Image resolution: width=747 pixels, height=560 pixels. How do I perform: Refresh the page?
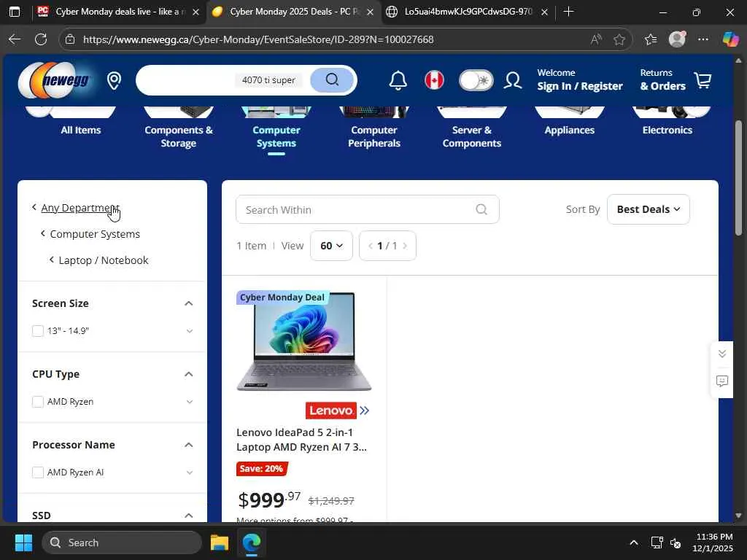tap(41, 39)
